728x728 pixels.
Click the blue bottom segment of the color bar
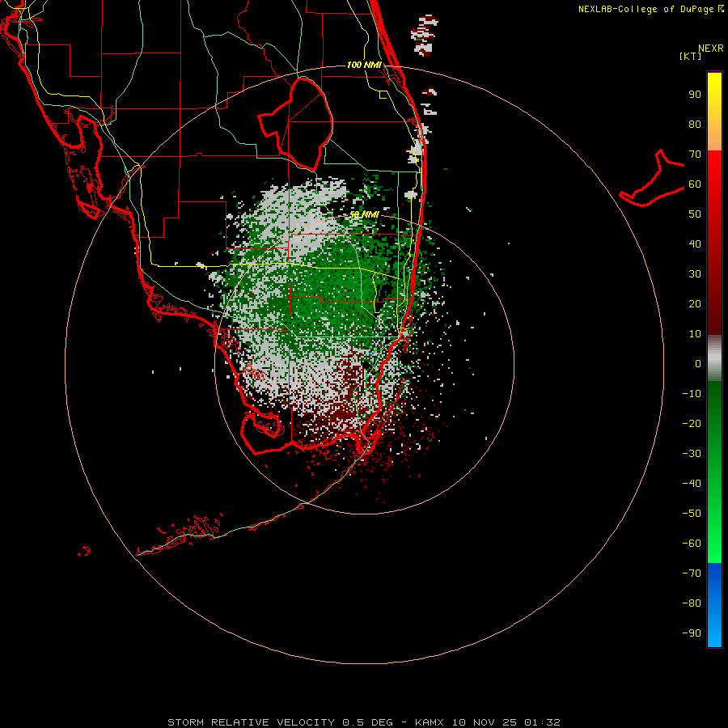714,605
